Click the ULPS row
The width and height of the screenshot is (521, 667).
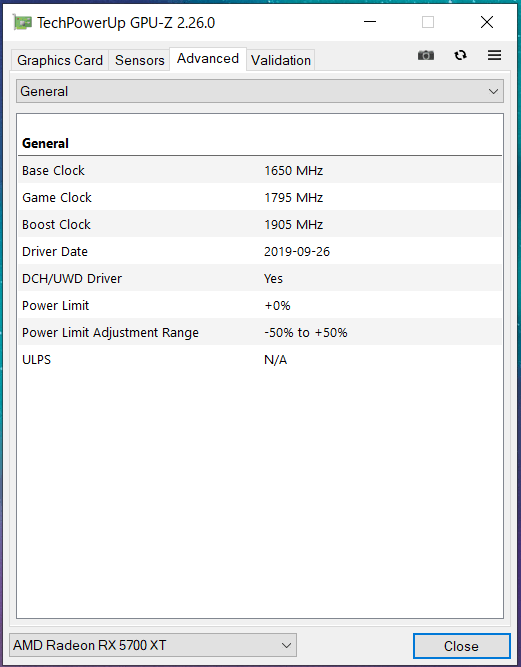pos(260,359)
